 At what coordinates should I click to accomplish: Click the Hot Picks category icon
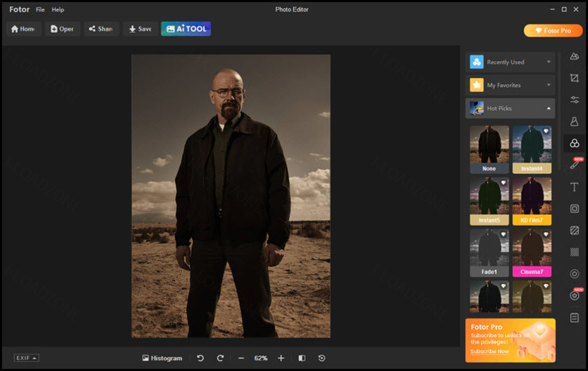[477, 108]
